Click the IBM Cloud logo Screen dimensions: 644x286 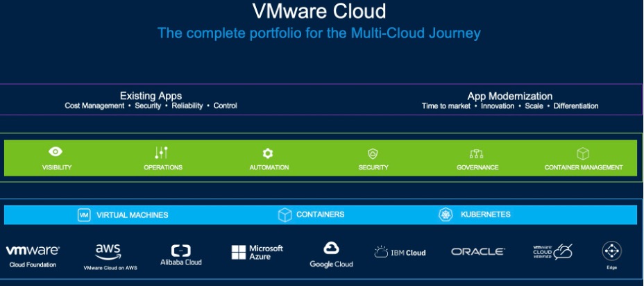pos(400,252)
